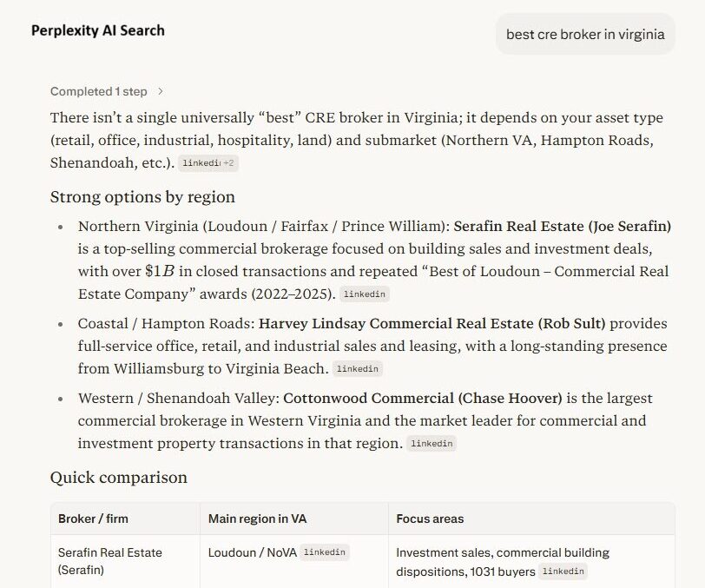Click the best cre broker in virginia query

[x=587, y=34]
